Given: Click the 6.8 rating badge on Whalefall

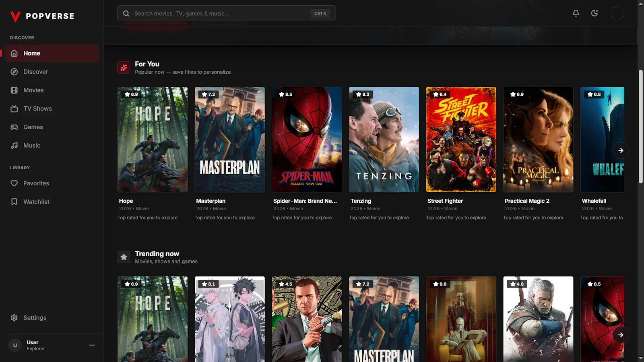Looking at the screenshot, I should [x=594, y=95].
